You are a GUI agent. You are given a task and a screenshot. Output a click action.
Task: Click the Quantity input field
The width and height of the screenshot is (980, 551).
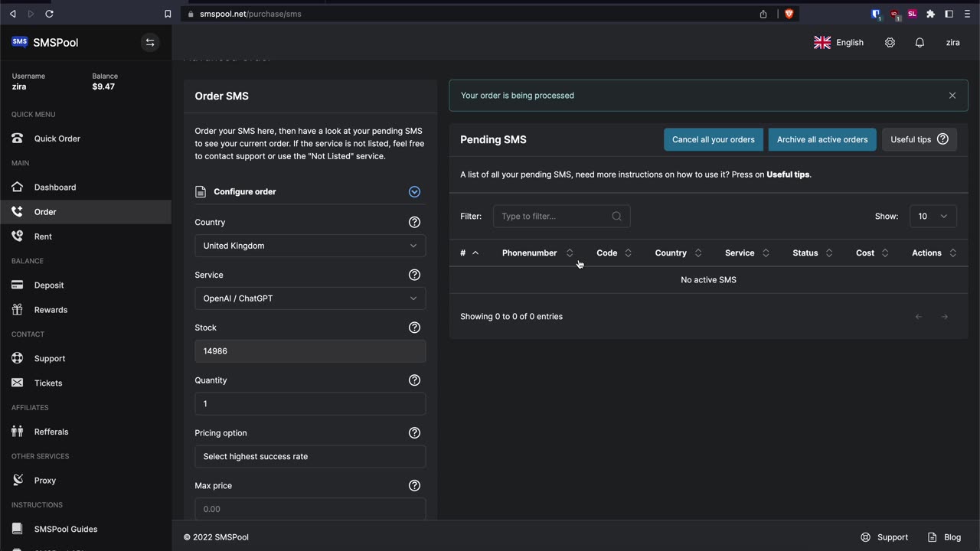pyautogui.click(x=310, y=404)
